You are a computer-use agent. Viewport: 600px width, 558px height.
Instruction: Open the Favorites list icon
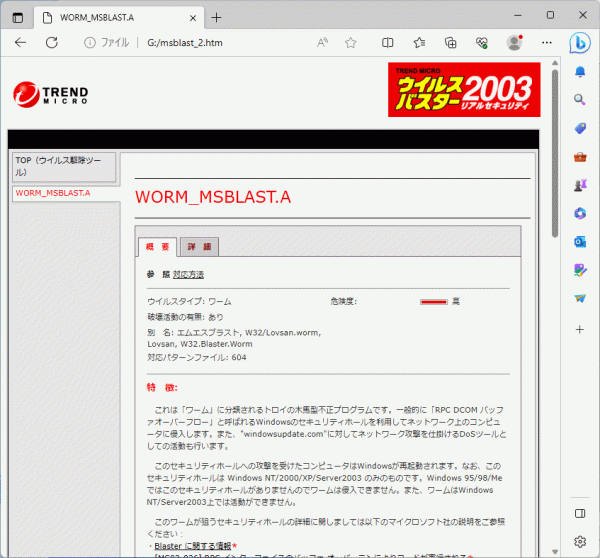coord(419,42)
